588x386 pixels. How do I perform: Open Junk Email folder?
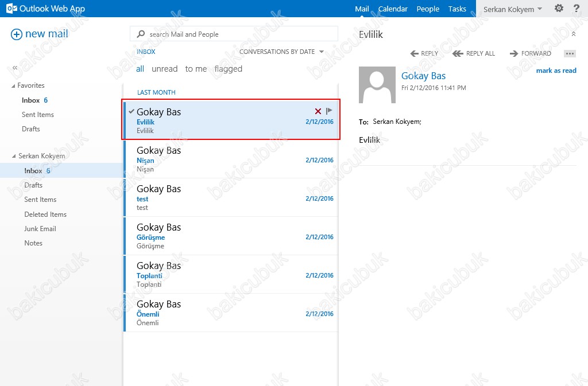pos(40,229)
